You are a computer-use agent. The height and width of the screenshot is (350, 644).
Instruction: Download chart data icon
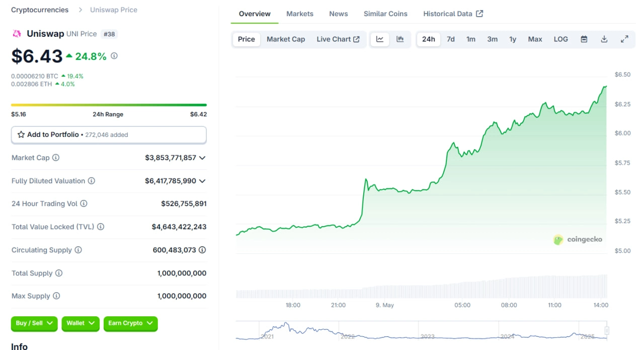[x=604, y=39]
